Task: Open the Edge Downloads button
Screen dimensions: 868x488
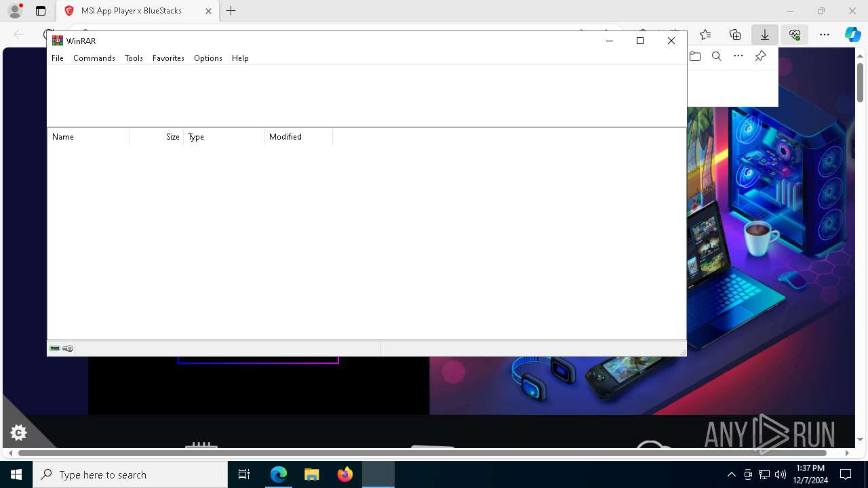Action: [765, 35]
